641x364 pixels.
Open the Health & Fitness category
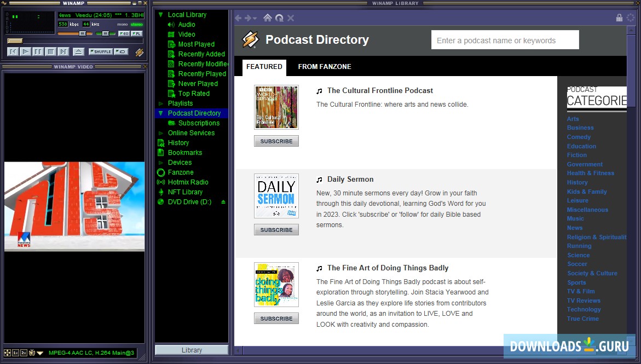(590, 173)
